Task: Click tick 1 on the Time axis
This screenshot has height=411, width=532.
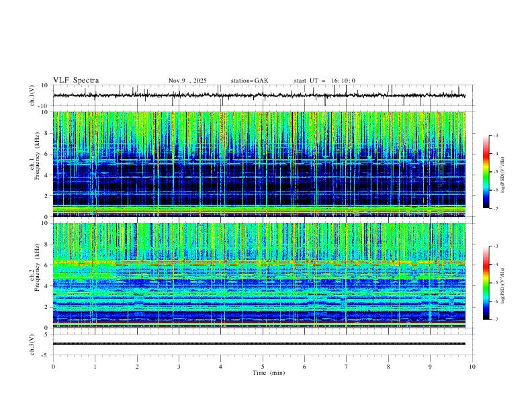Action: point(95,367)
